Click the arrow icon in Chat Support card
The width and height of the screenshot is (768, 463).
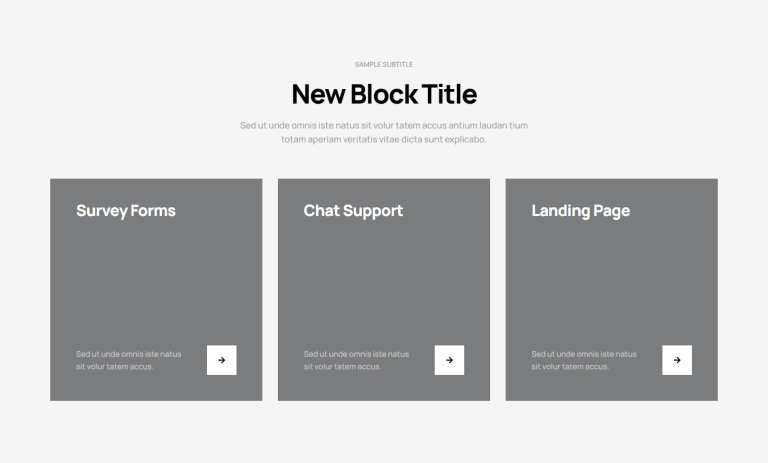[x=449, y=360]
